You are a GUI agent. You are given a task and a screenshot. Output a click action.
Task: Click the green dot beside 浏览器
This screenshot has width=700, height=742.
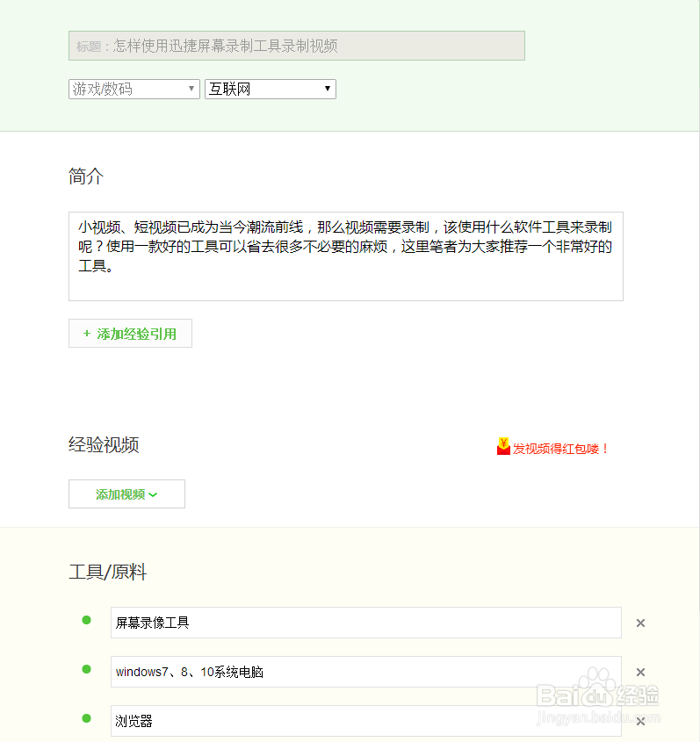86,718
